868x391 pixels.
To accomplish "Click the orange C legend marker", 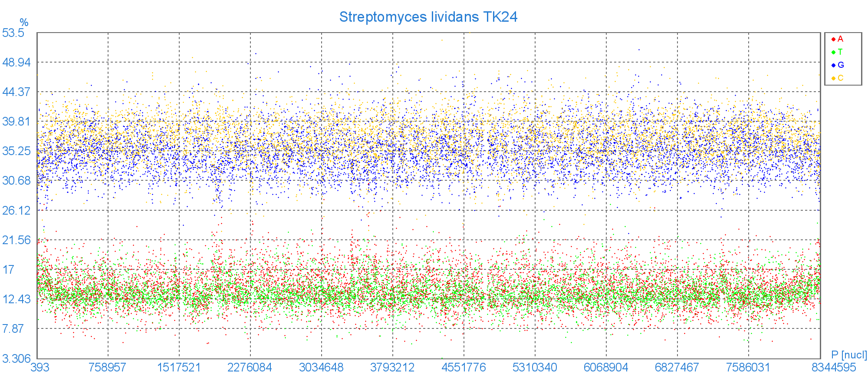I will tap(833, 79).
